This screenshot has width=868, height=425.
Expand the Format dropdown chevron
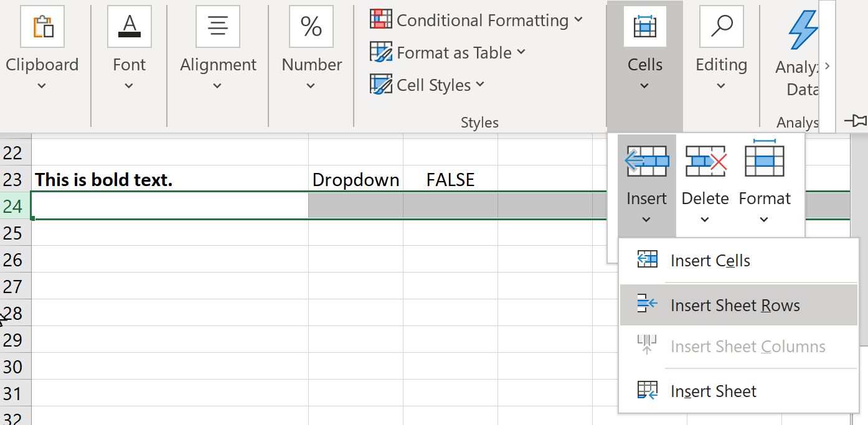[x=764, y=219]
